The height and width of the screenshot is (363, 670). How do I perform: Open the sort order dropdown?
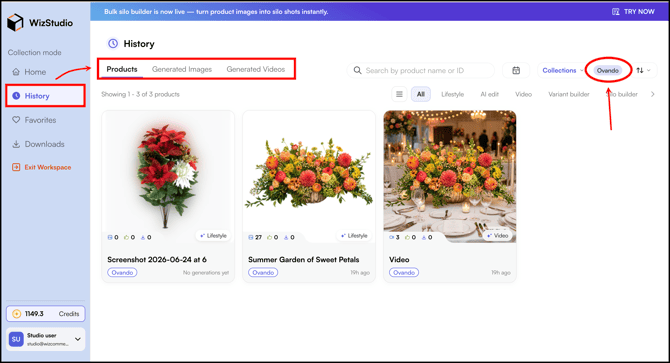[643, 70]
